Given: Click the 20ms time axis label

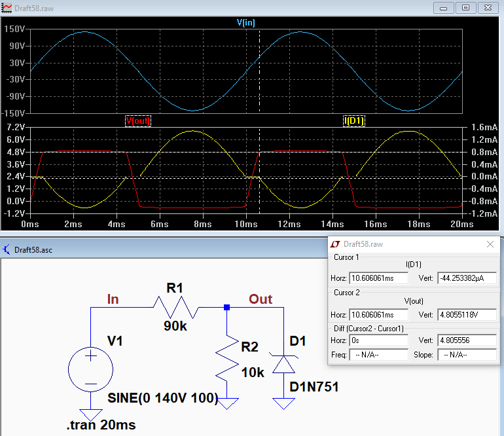Looking at the screenshot, I should click(462, 224).
